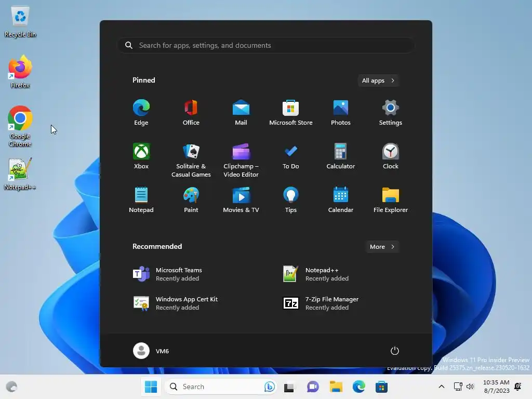Image resolution: width=532 pixels, height=399 pixels.
Task: Open Bing Chat icon in taskbar search
Action: (x=270, y=387)
